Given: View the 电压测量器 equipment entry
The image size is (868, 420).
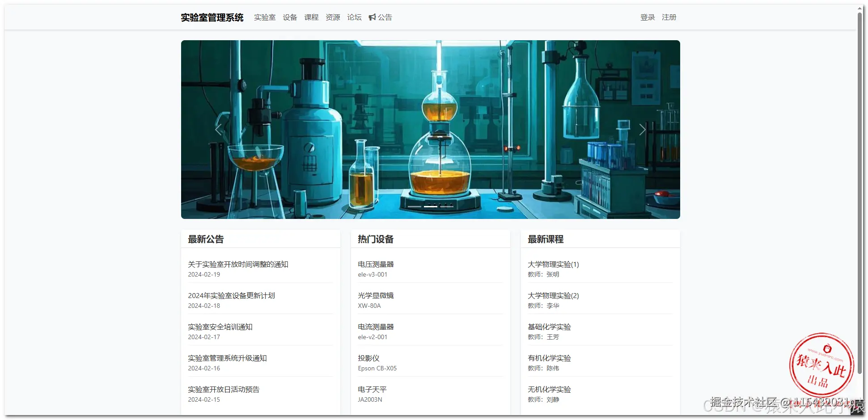Looking at the screenshot, I should (376, 264).
